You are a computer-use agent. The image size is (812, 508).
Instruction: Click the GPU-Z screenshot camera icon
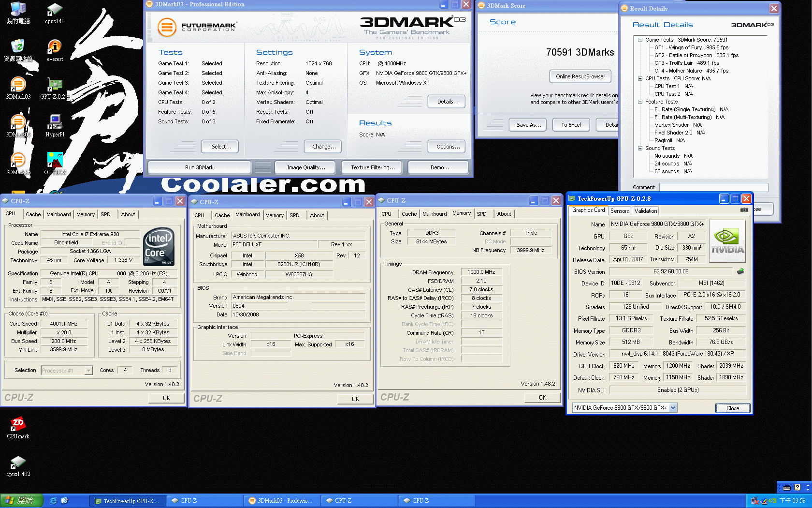[744, 210]
